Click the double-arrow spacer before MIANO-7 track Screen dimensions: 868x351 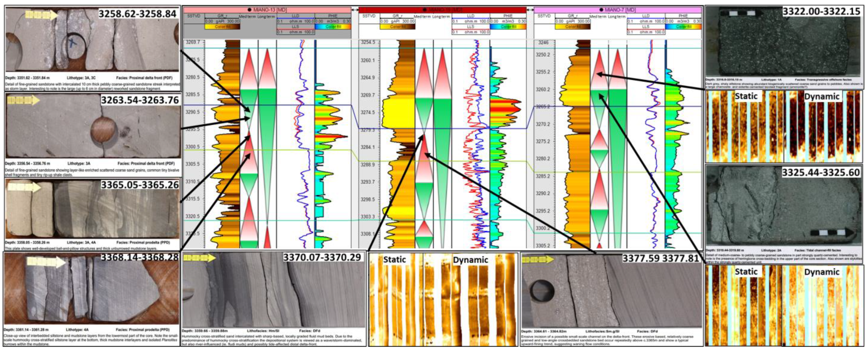pos(530,10)
